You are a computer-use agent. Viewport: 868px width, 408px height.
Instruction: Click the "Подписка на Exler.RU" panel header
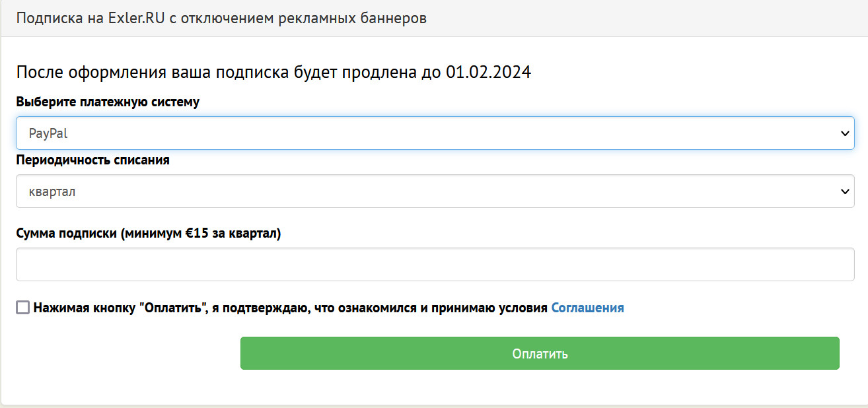221,18
